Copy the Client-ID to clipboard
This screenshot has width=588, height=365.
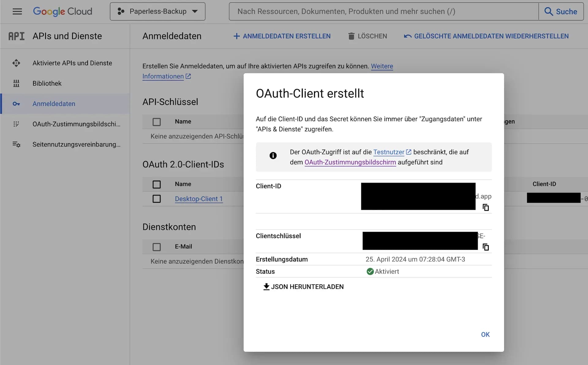click(486, 207)
